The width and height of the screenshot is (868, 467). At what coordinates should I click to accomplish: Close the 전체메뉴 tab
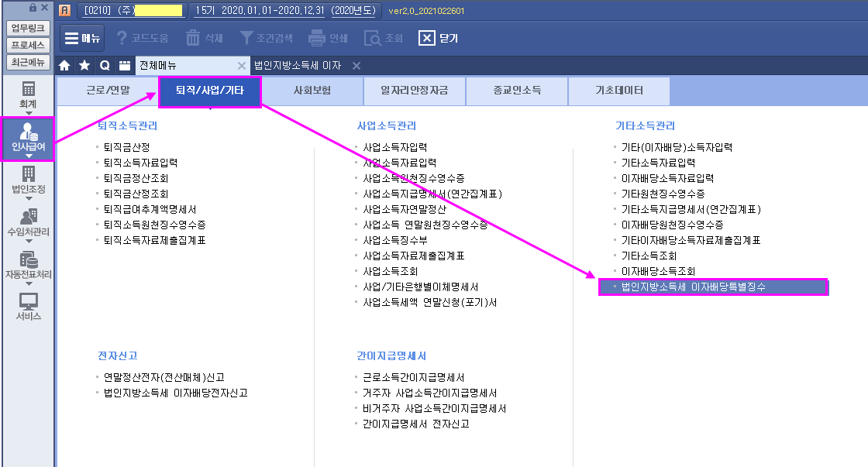[241, 66]
